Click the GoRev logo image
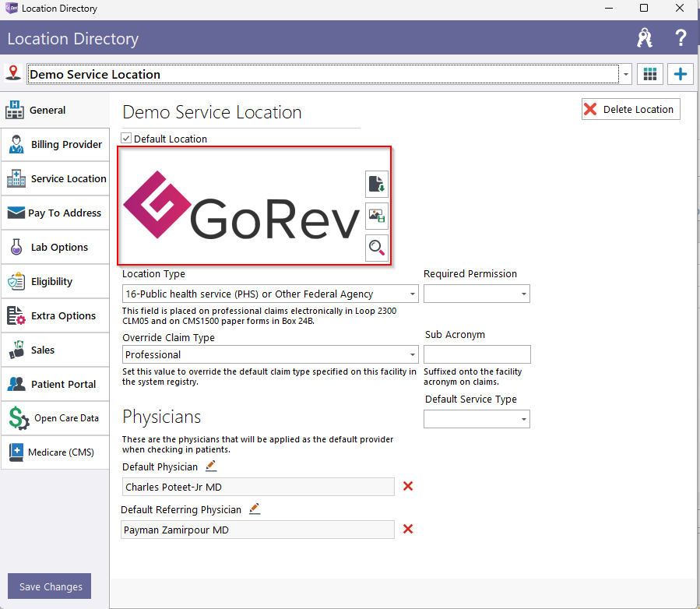The image size is (700, 609). [x=241, y=206]
